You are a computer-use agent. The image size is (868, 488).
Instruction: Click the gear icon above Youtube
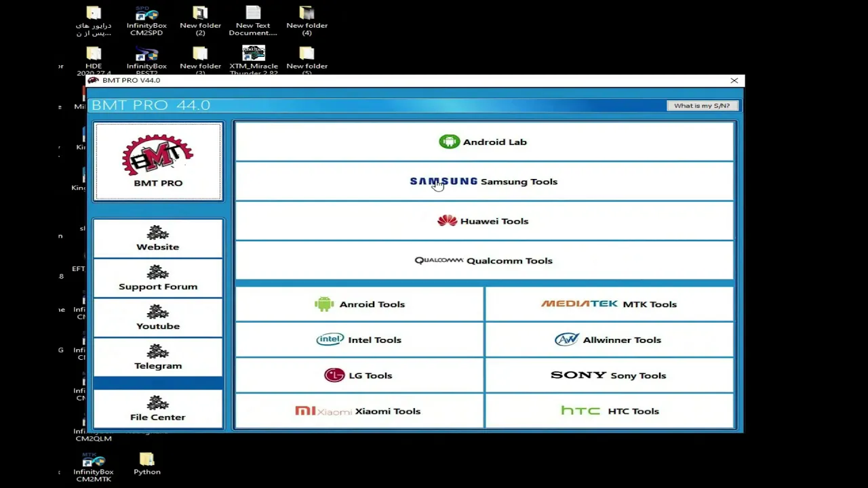coord(158,312)
